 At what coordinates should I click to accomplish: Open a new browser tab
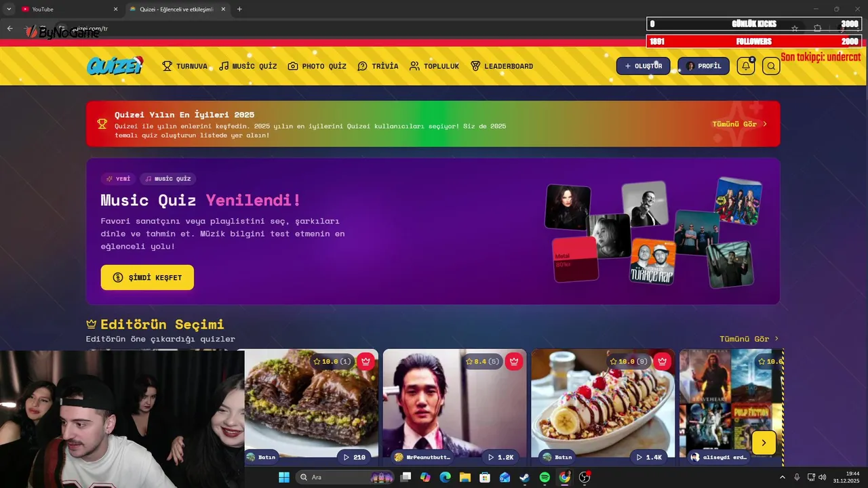click(x=239, y=9)
